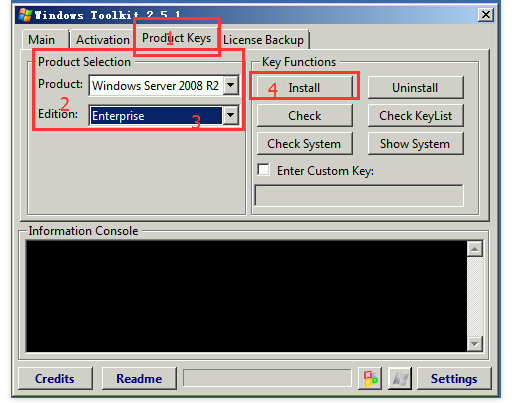The height and width of the screenshot is (403, 515).
Task: Switch to the License Backup tab
Action: (263, 40)
